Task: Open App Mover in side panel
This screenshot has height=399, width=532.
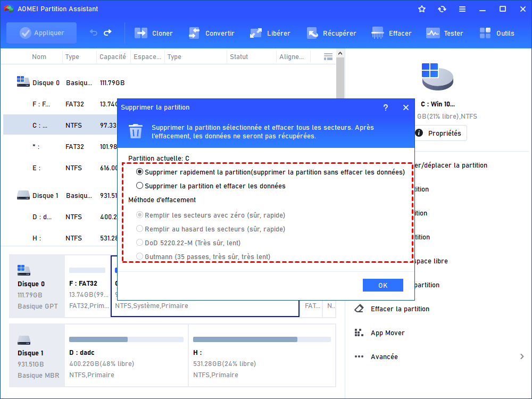Action: (387, 333)
